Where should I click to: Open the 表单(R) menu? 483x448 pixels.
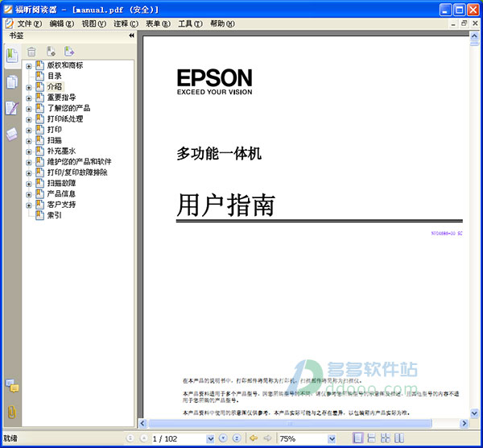click(x=158, y=23)
